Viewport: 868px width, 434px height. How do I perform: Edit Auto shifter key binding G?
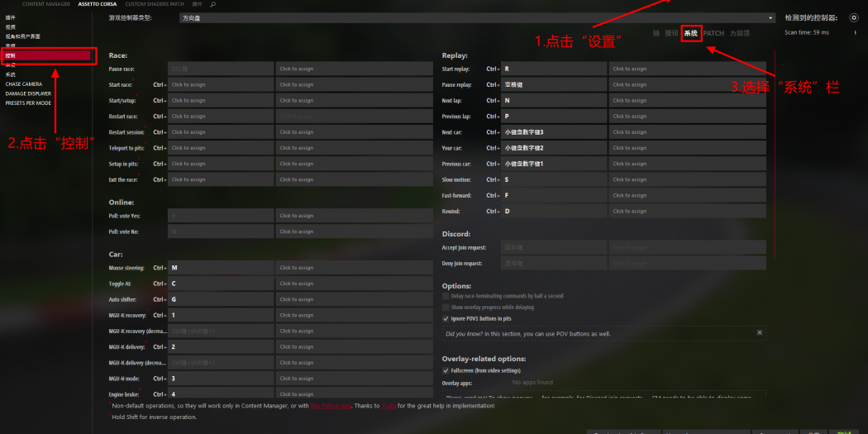[221, 299]
